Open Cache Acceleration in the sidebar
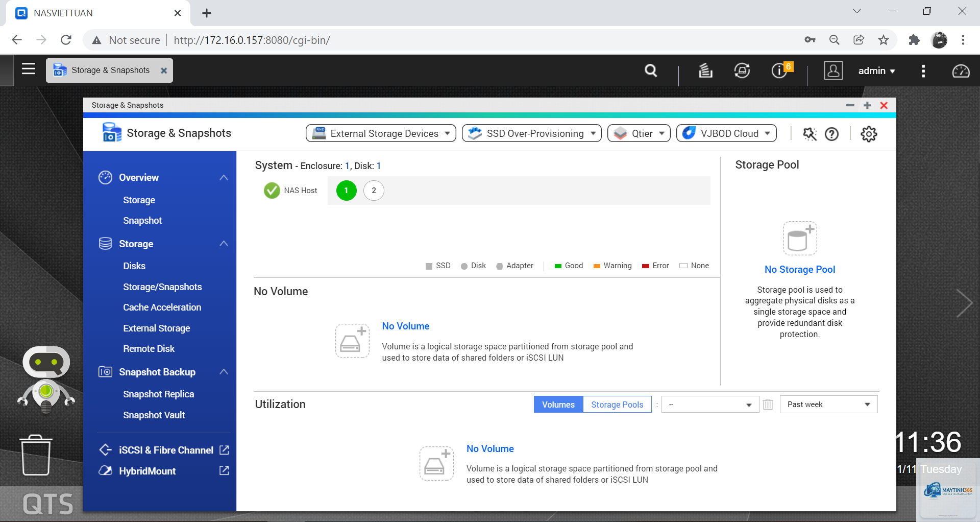980x522 pixels. (162, 307)
